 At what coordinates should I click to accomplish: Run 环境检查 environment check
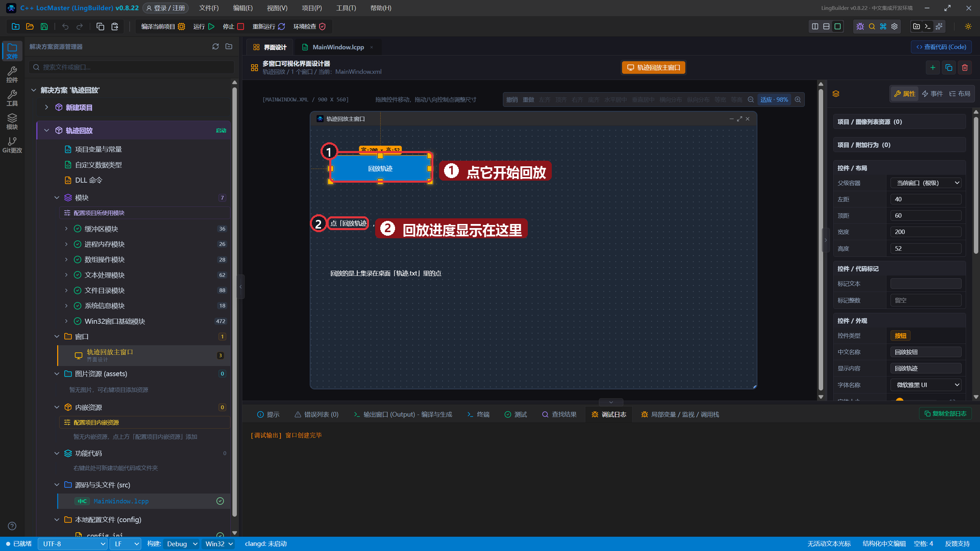(309, 27)
